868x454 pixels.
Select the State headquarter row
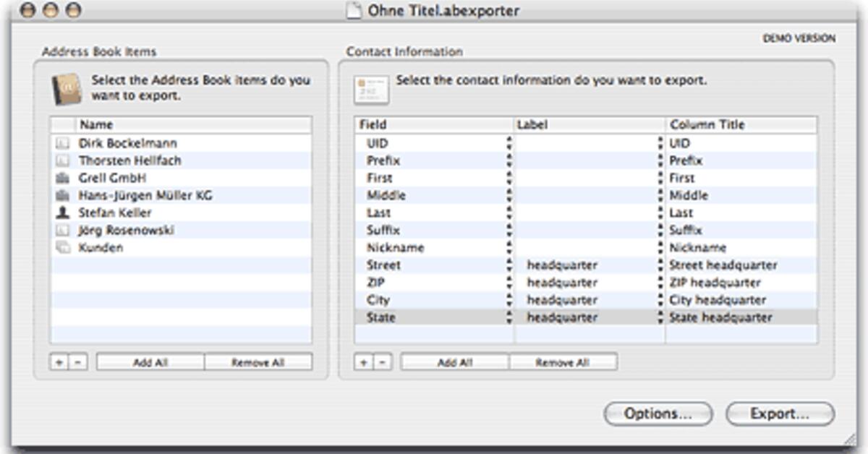tap(723, 317)
